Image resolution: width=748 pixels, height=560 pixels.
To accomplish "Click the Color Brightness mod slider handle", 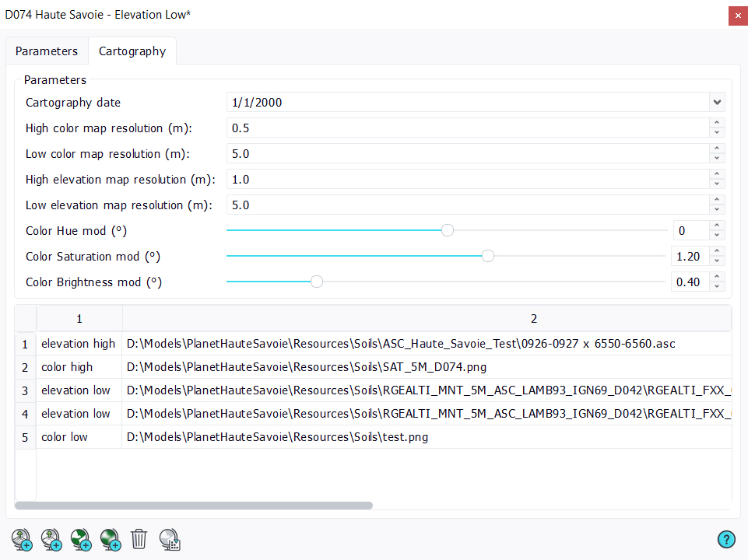I will click(x=317, y=282).
